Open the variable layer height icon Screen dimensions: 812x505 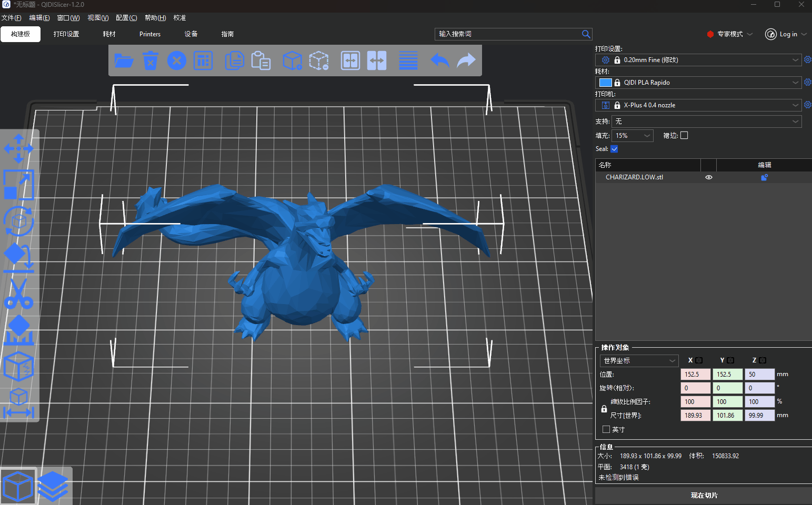pyautogui.click(x=408, y=60)
